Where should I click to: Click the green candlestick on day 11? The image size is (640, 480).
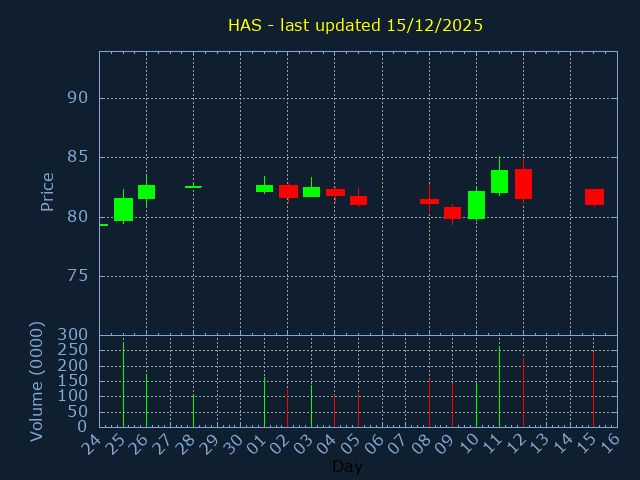[499, 181]
